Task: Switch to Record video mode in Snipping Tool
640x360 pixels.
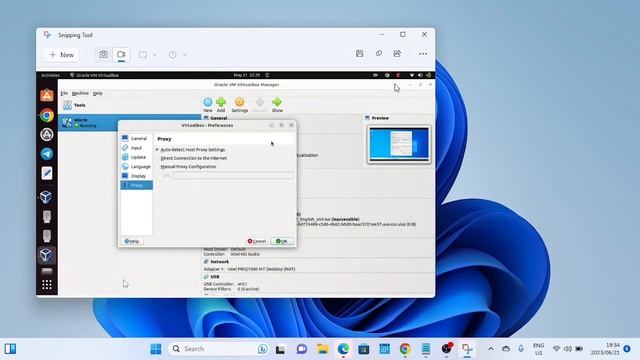Action: point(121,54)
